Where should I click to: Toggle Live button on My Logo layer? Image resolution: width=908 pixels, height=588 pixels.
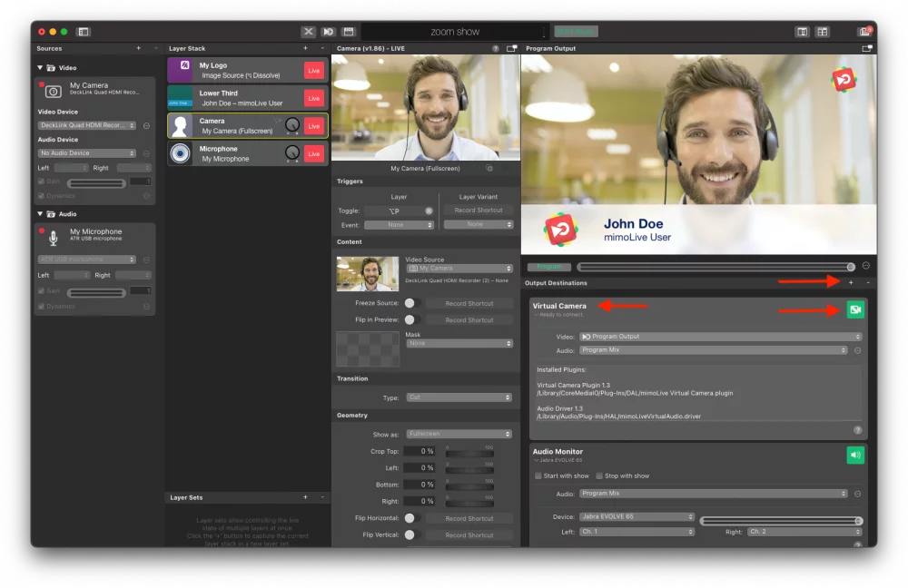click(x=314, y=71)
